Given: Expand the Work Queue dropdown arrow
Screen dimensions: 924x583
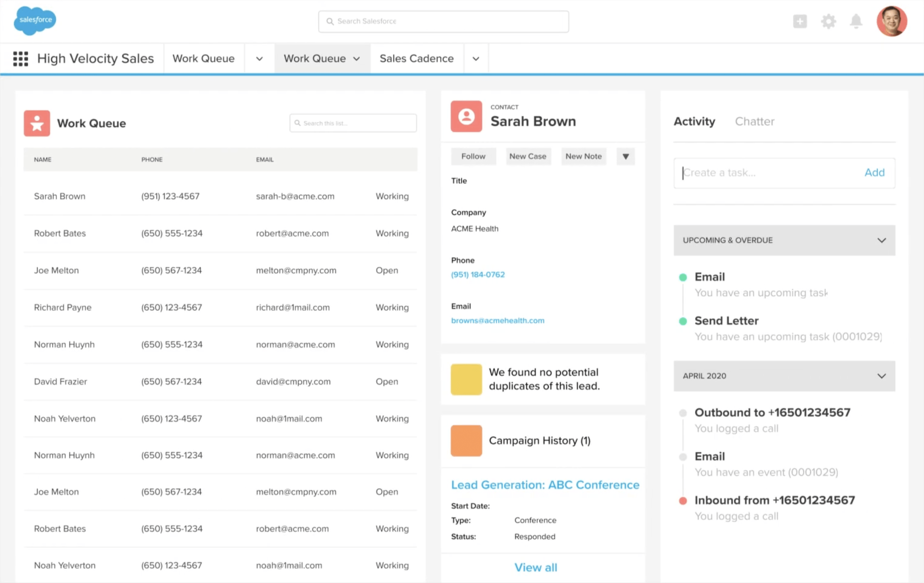Looking at the screenshot, I should [x=261, y=58].
